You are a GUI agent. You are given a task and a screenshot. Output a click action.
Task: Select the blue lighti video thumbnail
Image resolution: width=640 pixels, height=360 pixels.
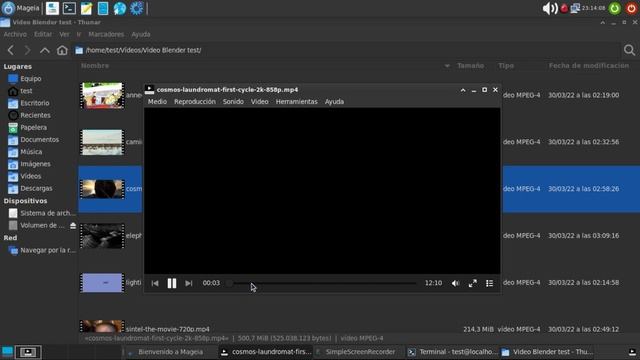pyautogui.click(x=102, y=282)
